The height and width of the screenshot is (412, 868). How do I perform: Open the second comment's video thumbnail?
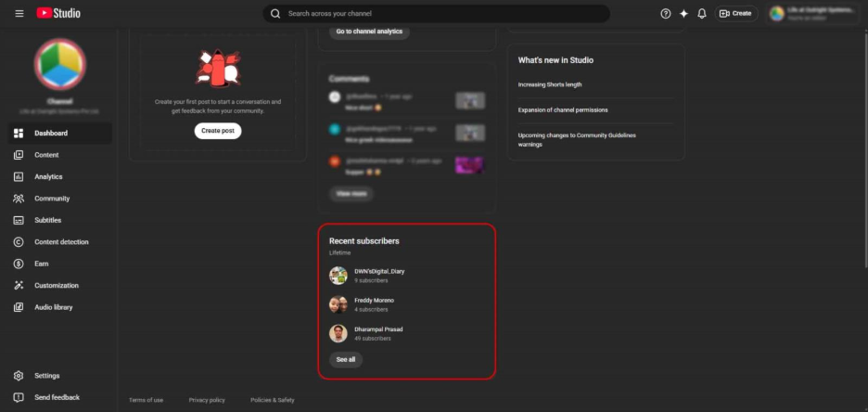click(470, 133)
